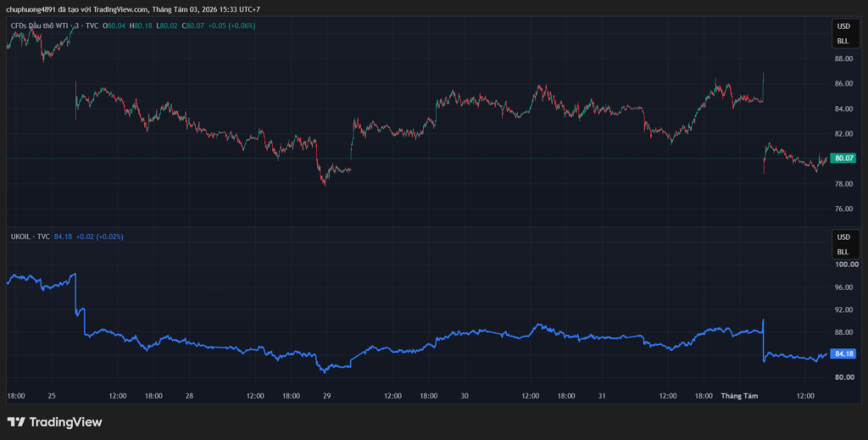Click the header text 'chuphuong4891 đã tạo với TradingView.com'
Image resolution: width=868 pixels, height=440 pixels.
pos(77,9)
